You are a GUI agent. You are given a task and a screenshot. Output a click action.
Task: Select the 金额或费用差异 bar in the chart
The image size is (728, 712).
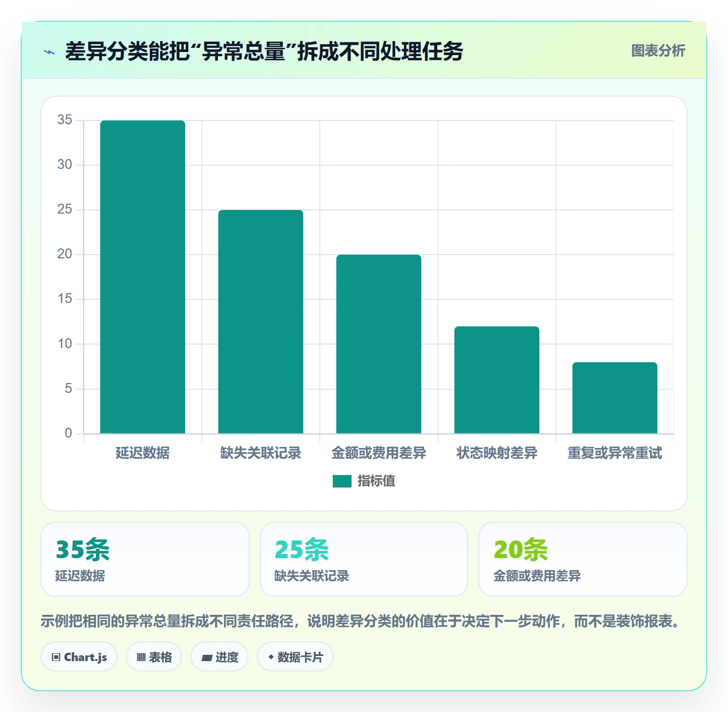(x=379, y=344)
